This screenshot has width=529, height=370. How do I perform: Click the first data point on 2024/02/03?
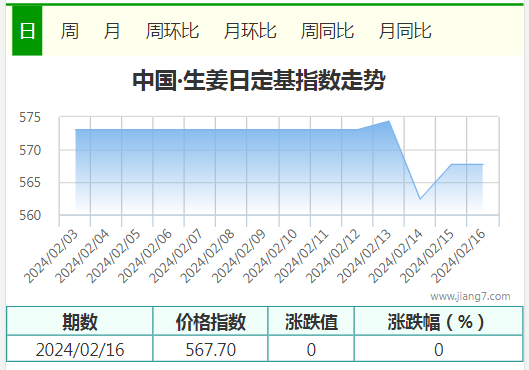click(75, 130)
